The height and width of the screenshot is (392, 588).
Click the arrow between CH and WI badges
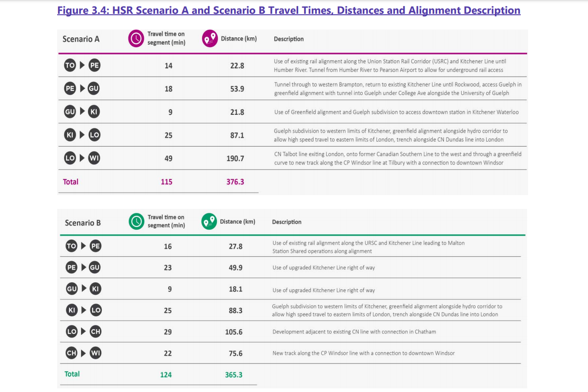coord(83,353)
